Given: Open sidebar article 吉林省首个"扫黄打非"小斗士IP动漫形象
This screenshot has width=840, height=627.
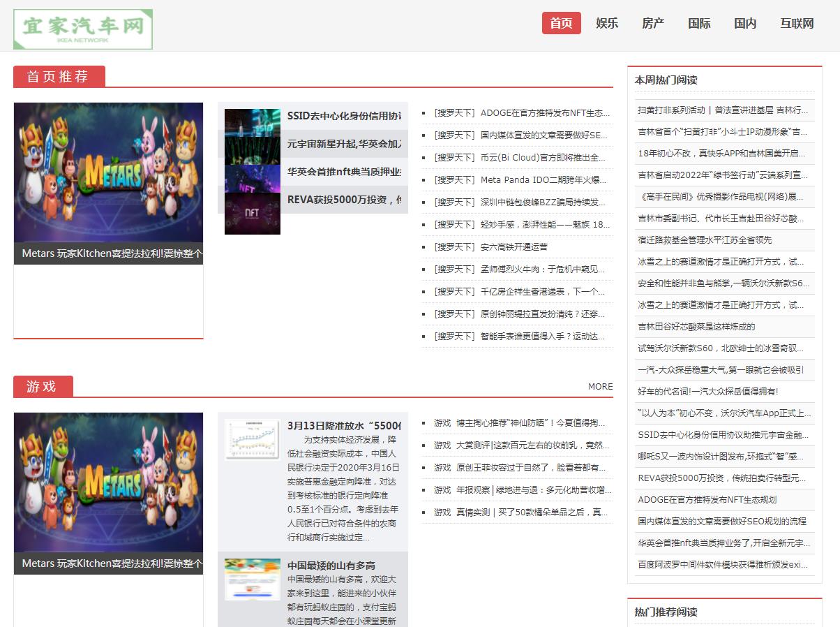Looking at the screenshot, I should point(723,131).
